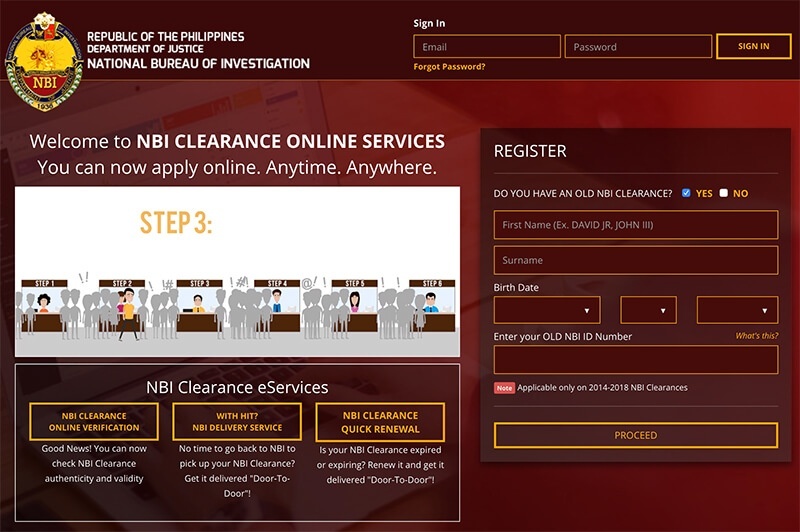Open the first Birth Date dropdown

547,310
